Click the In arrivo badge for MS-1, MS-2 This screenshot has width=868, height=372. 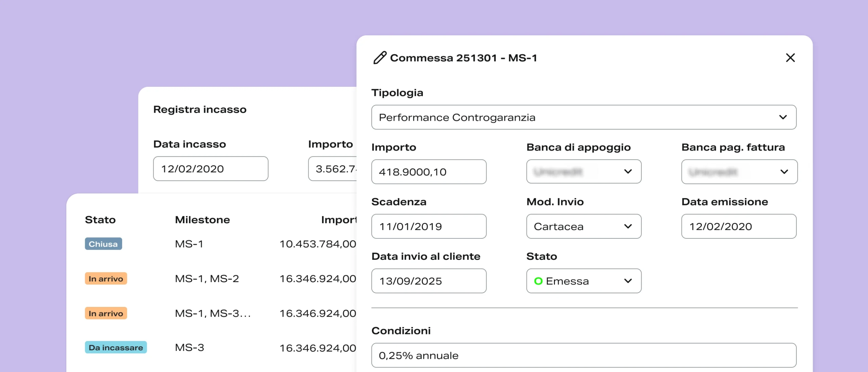[x=106, y=278]
